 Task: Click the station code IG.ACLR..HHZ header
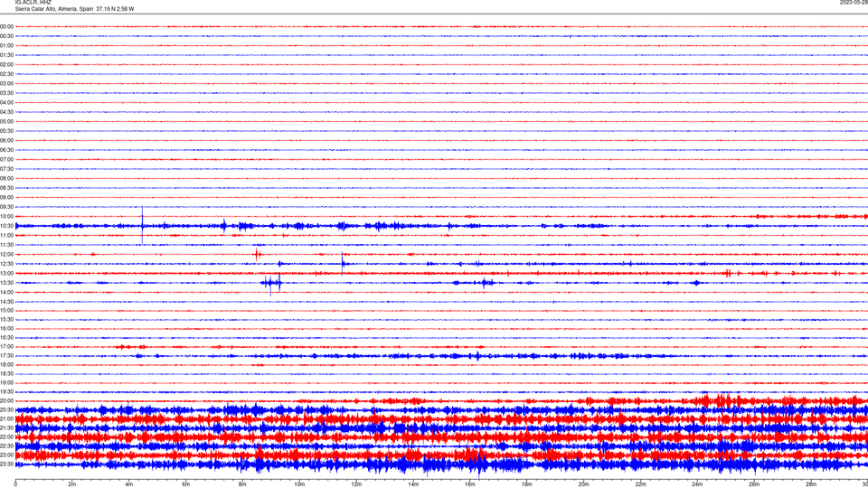[x=33, y=2]
